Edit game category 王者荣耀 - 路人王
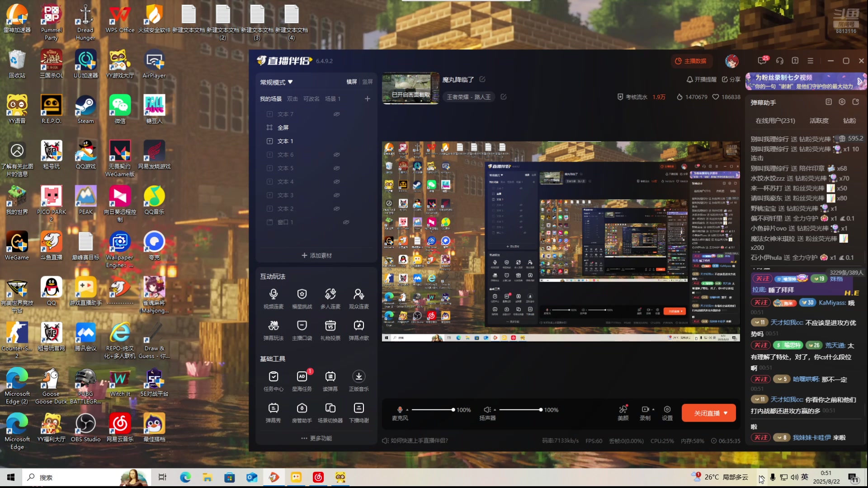The height and width of the screenshot is (488, 868). tap(504, 97)
